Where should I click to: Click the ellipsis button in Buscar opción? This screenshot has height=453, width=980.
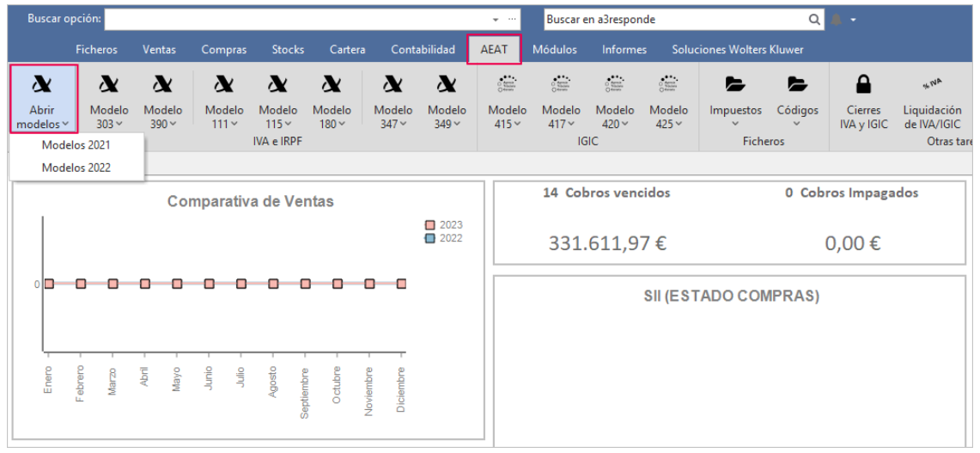[x=513, y=20]
